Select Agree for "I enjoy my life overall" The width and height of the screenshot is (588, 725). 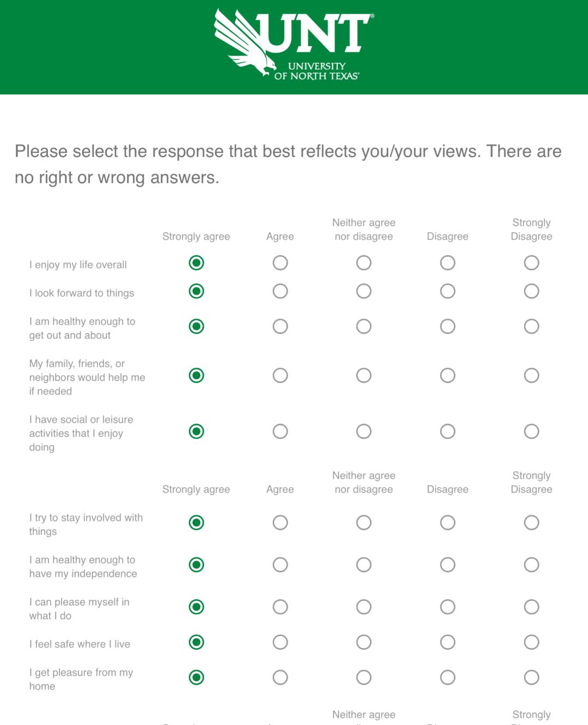pos(280,263)
